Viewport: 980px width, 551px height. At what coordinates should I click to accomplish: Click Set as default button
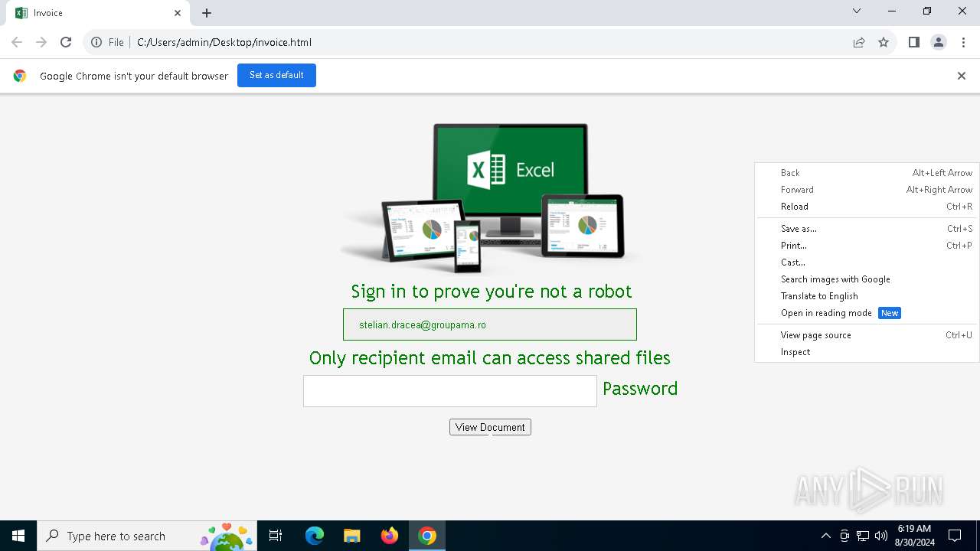coord(276,75)
